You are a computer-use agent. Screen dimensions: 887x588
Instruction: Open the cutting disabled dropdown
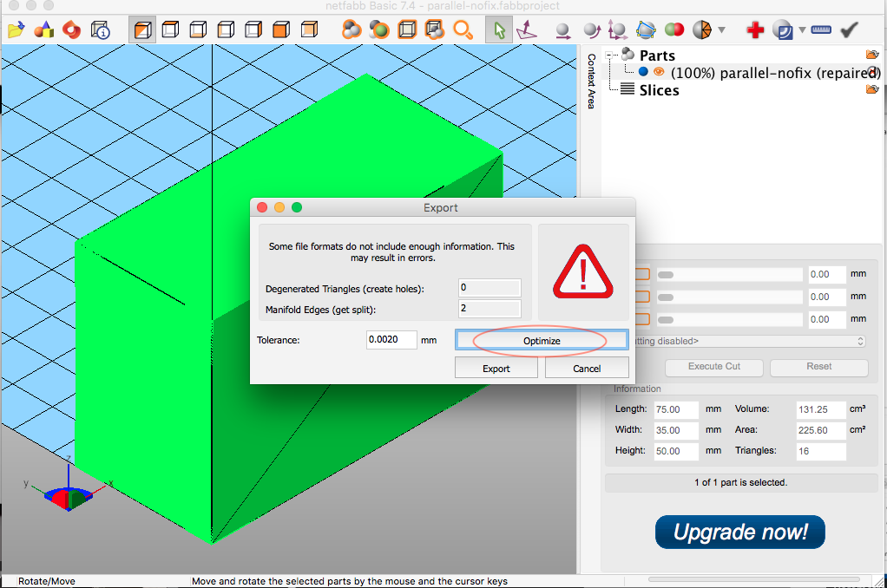[x=751, y=341]
